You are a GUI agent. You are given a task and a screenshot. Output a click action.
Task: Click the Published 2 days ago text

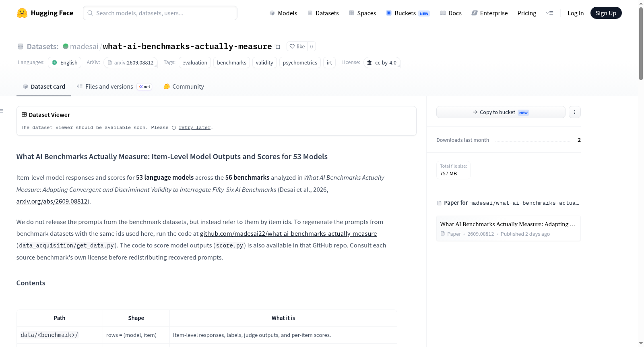[525, 234]
